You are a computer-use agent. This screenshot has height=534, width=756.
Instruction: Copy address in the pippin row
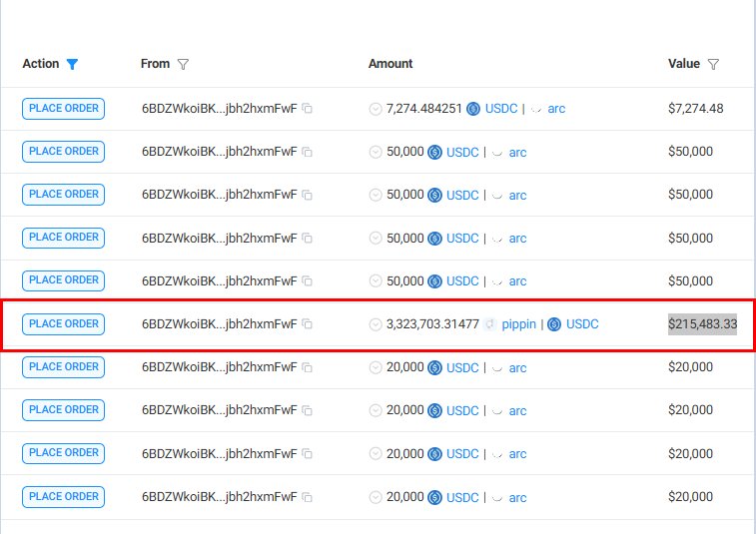308,323
